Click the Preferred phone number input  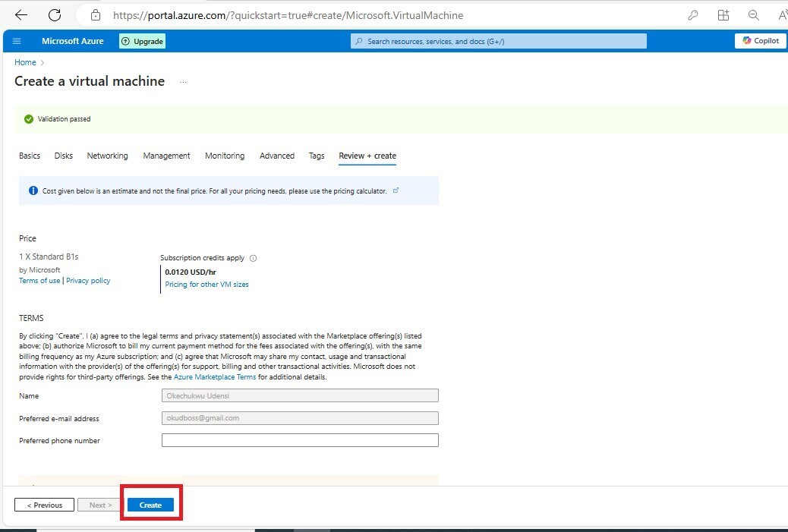pos(300,440)
